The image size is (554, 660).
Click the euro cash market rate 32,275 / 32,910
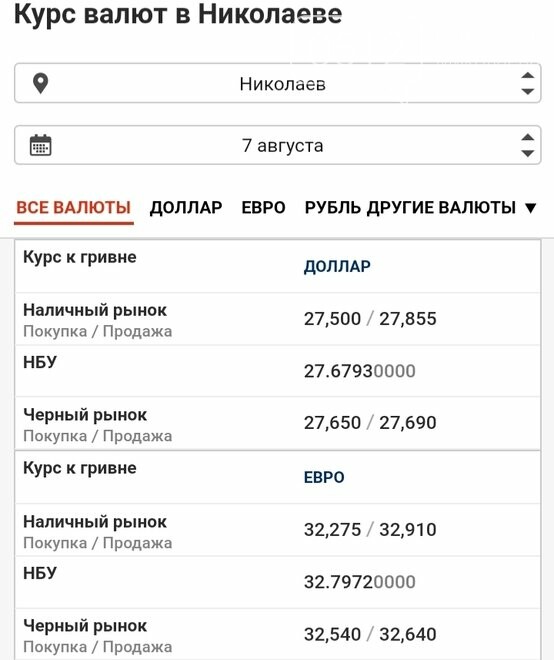tap(370, 530)
